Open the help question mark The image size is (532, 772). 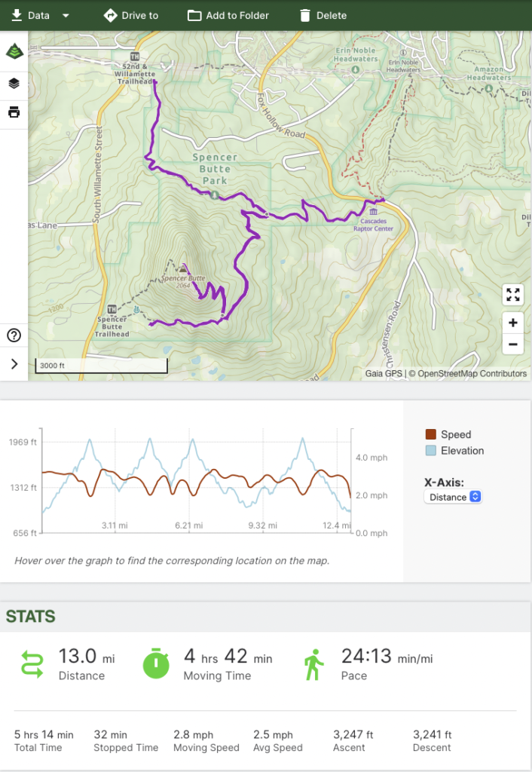(14, 335)
